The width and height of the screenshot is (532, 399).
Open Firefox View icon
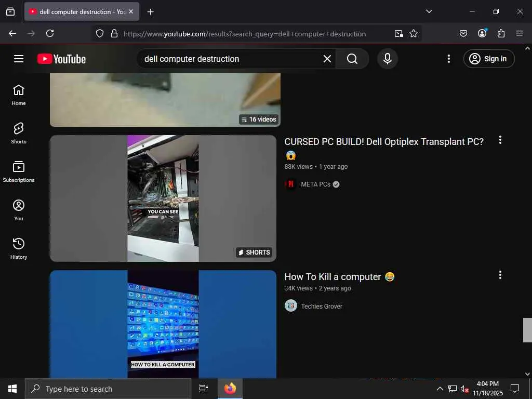point(10,11)
